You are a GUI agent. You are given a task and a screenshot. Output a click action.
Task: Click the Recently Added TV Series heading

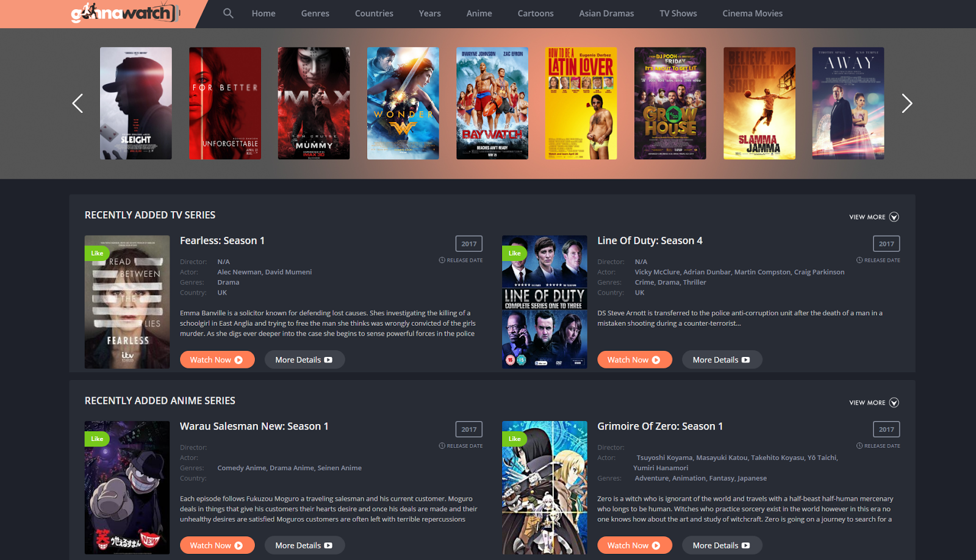[150, 215]
